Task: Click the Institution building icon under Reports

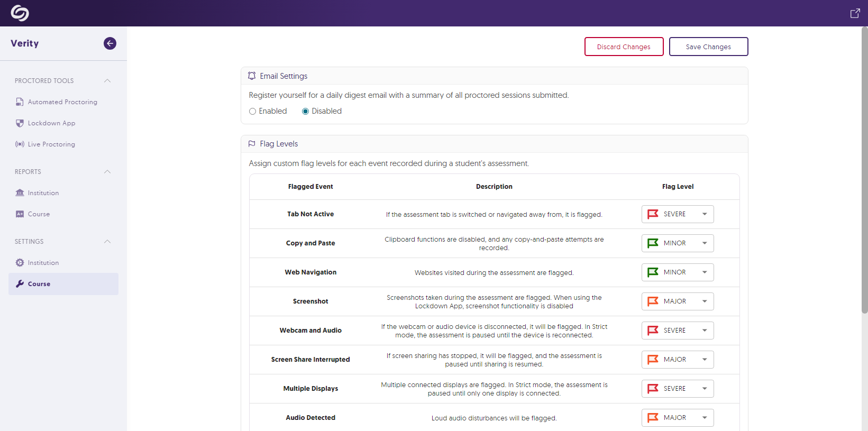Action: pyautogui.click(x=20, y=193)
